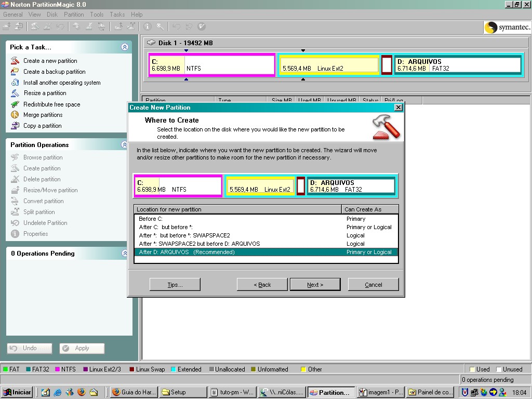Launch Firefox from the quick launch bar

click(82, 392)
